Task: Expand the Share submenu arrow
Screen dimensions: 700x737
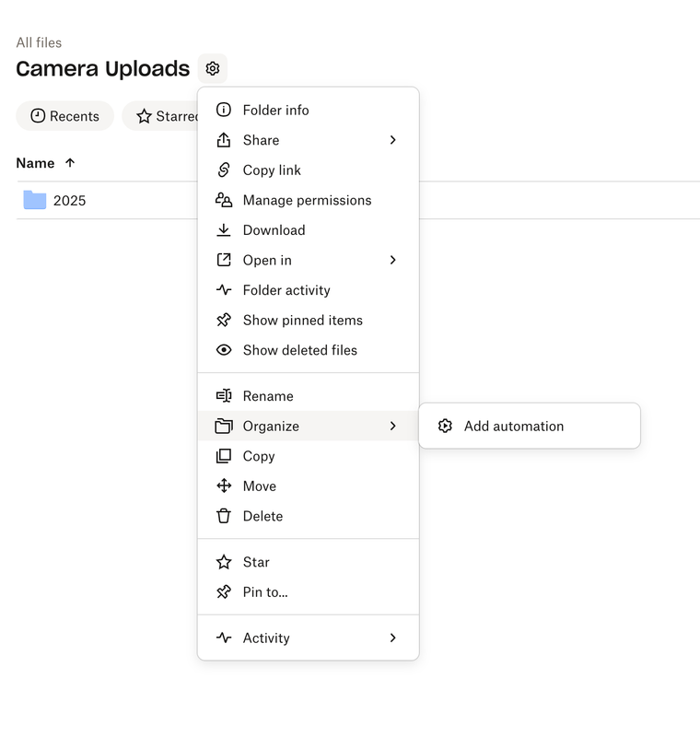Action: [392, 140]
